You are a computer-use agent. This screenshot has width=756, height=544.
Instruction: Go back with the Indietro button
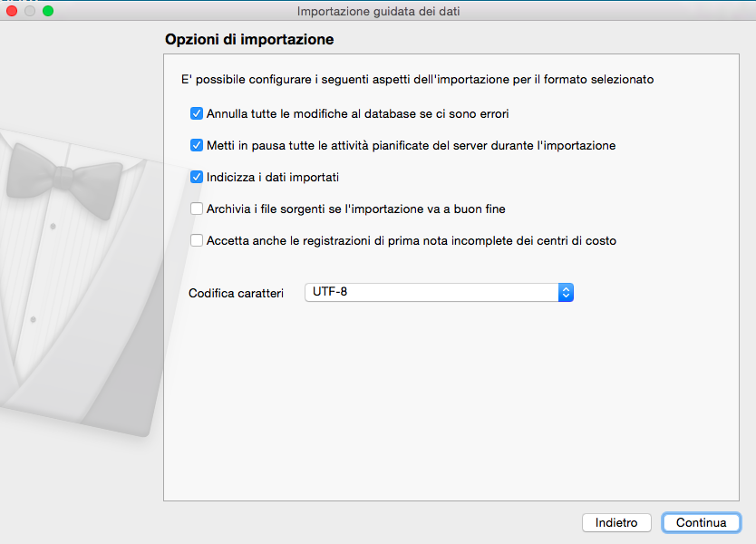point(616,523)
